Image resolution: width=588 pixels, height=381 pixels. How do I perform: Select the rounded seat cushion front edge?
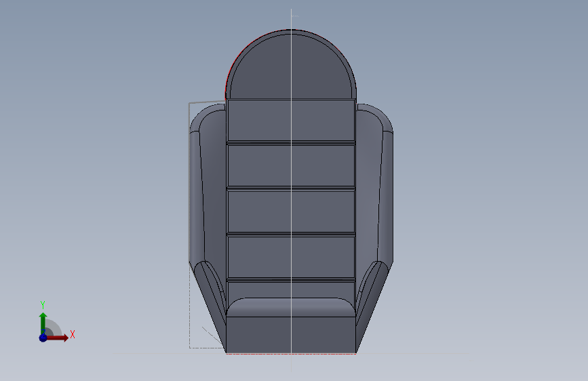tap(291, 308)
